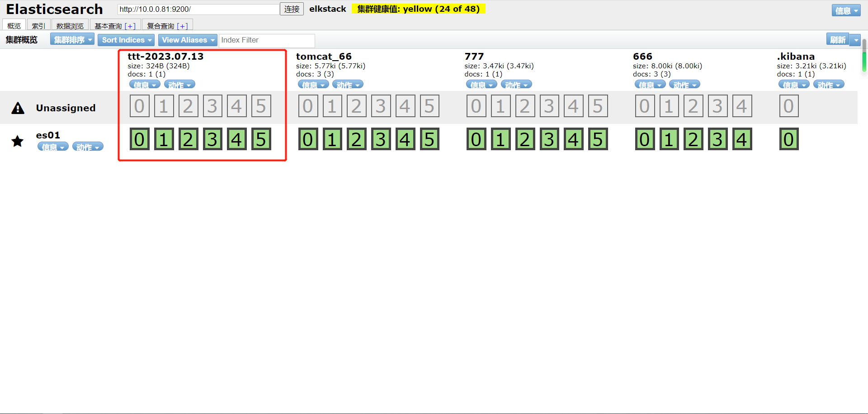Expand the Sort Indices dropdown
This screenshot has height=414, width=868.
[126, 40]
